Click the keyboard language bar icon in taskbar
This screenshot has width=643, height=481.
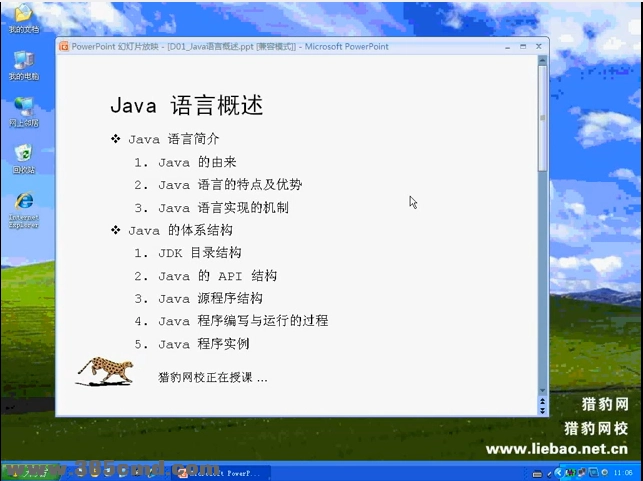click(537, 473)
